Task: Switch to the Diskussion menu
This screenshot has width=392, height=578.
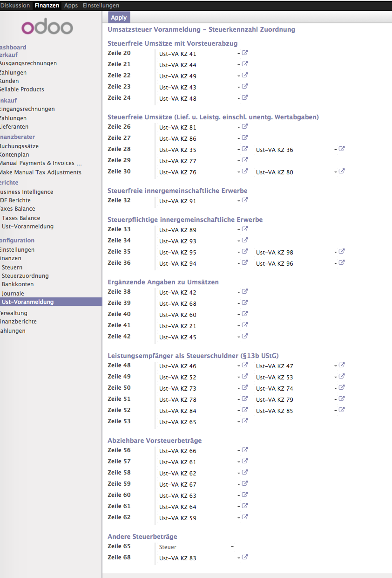Action: 15,6
